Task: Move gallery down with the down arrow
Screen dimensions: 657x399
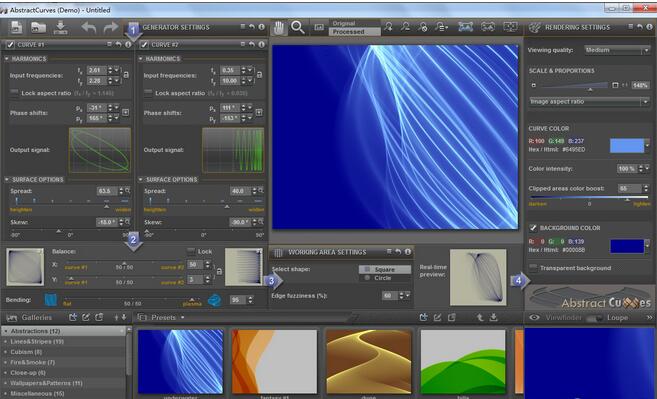Action: pos(124,317)
